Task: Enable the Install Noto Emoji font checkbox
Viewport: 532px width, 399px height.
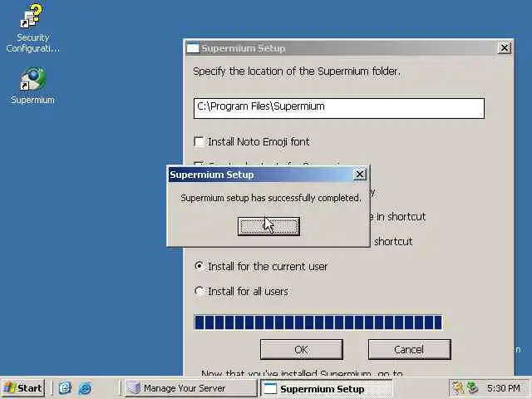Action: tap(199, 141)
